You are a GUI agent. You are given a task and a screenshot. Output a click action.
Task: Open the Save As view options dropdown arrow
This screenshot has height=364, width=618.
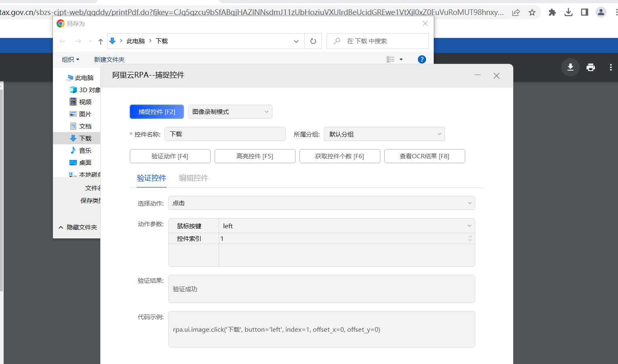tap(401, 59)
